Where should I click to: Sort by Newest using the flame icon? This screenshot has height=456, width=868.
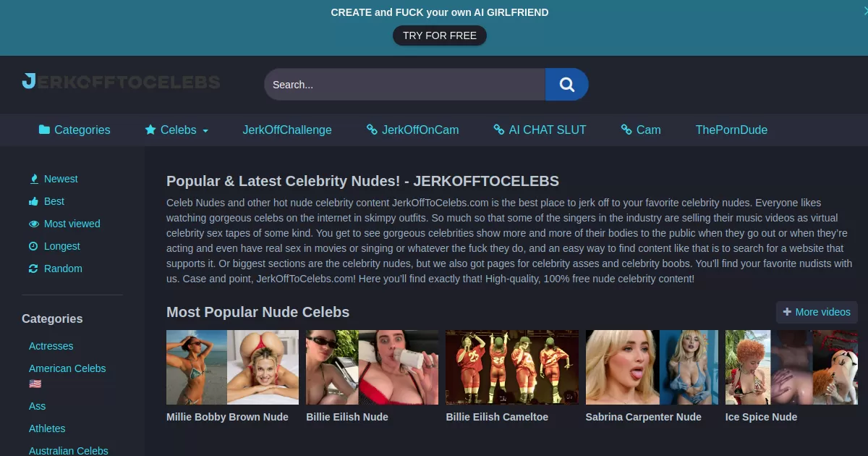tap(54, 179)
